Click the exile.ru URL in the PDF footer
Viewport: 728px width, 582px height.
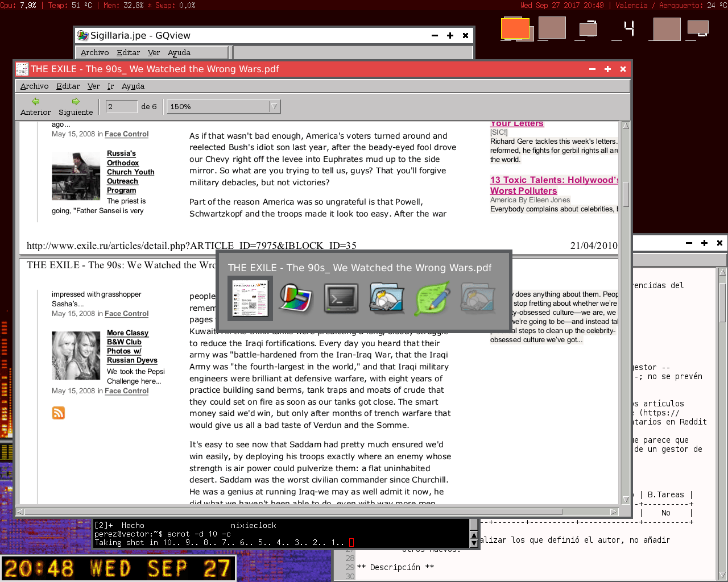coord(192,246)
